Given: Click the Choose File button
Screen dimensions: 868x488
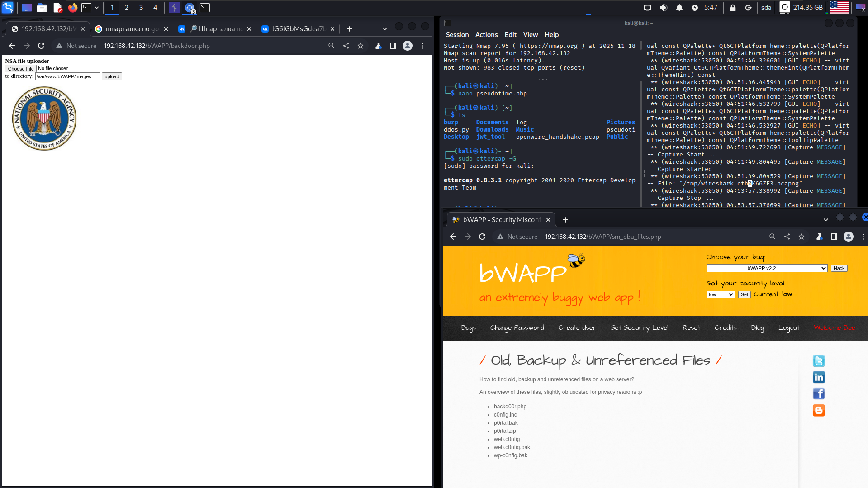Looking at the screenshot, I should coord(21,69).
